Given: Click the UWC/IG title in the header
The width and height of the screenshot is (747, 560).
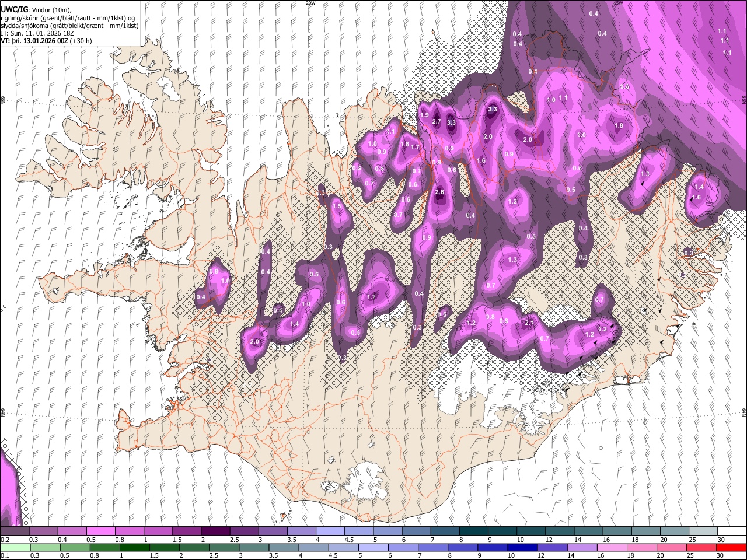Looking at the screenshot, I should [14, 10].
